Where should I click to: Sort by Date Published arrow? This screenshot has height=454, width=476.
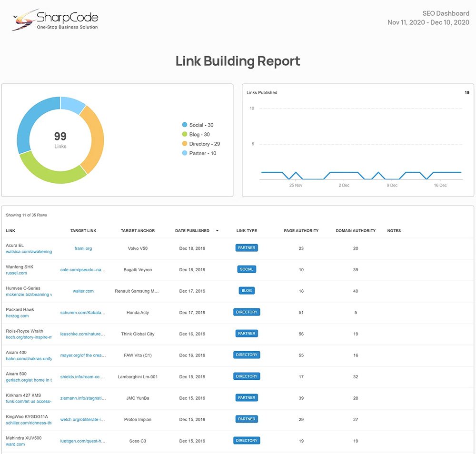217,231
